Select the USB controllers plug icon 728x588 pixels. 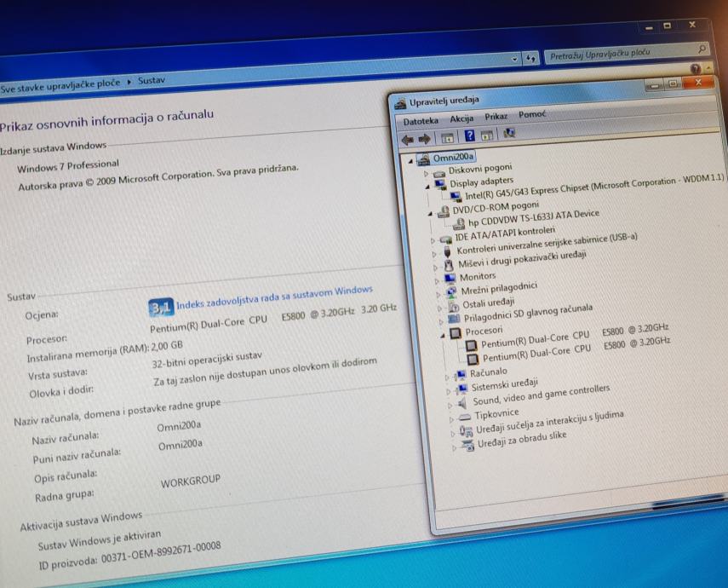447,252
